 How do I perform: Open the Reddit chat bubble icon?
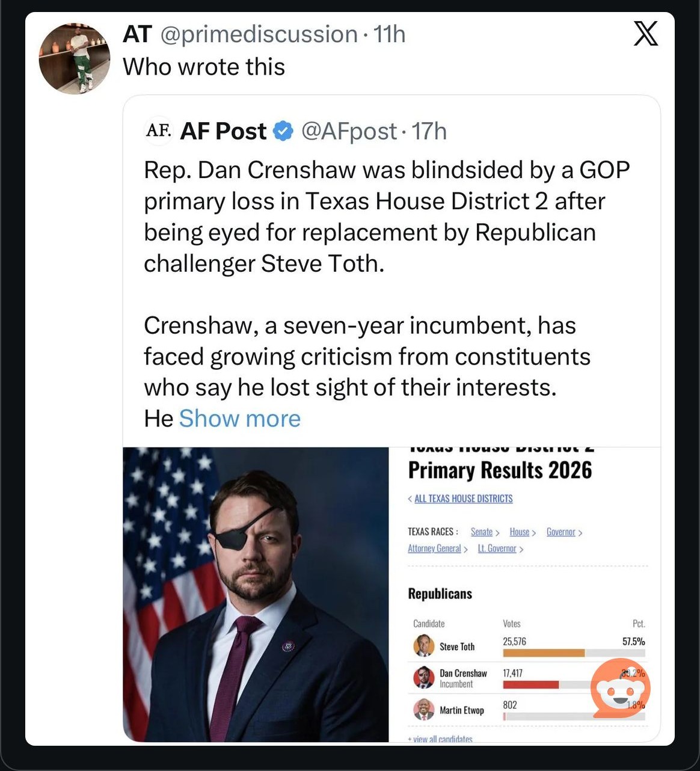(620, 688)
